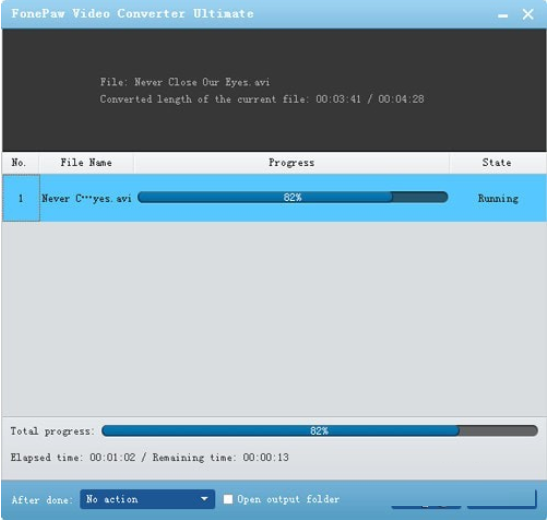Open the After done action dropdown

[147, 499]
